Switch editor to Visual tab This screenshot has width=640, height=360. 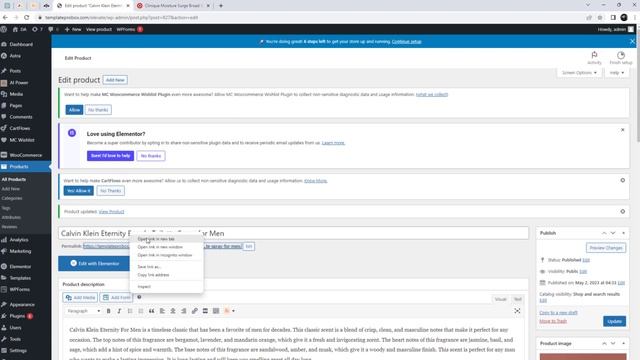click(500, 299)
